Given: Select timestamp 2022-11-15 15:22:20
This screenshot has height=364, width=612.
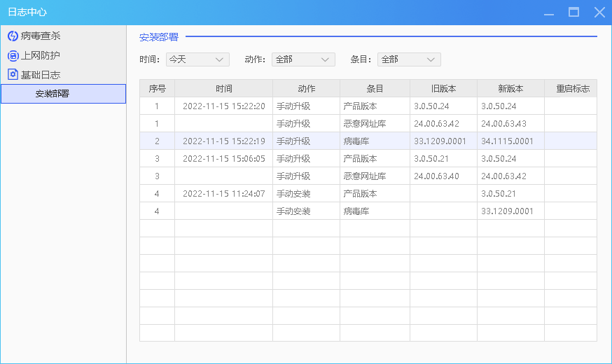Looking at the screenshot, I should tap(223, 106).
